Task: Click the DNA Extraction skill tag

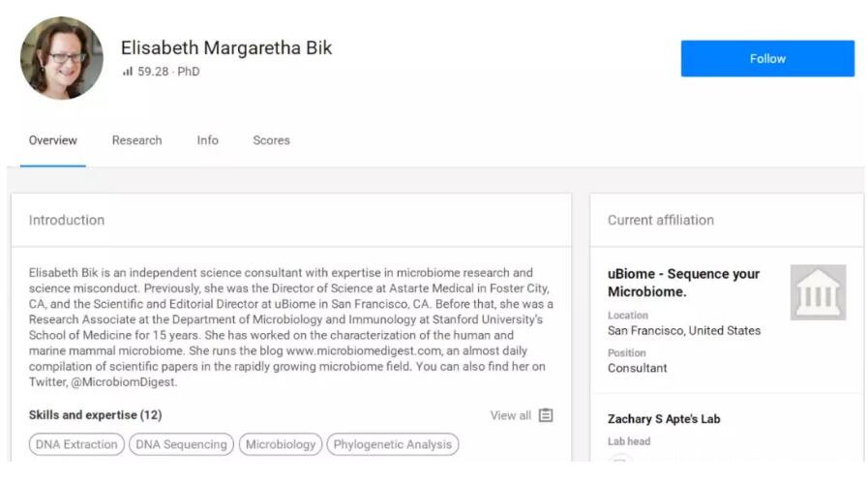Action: pos(76,444)
